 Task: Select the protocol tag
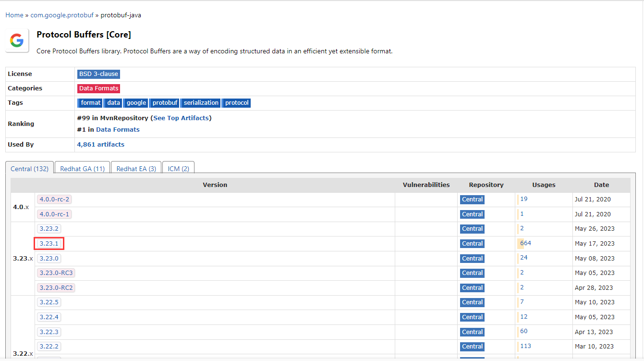click(x=236, y=103)
